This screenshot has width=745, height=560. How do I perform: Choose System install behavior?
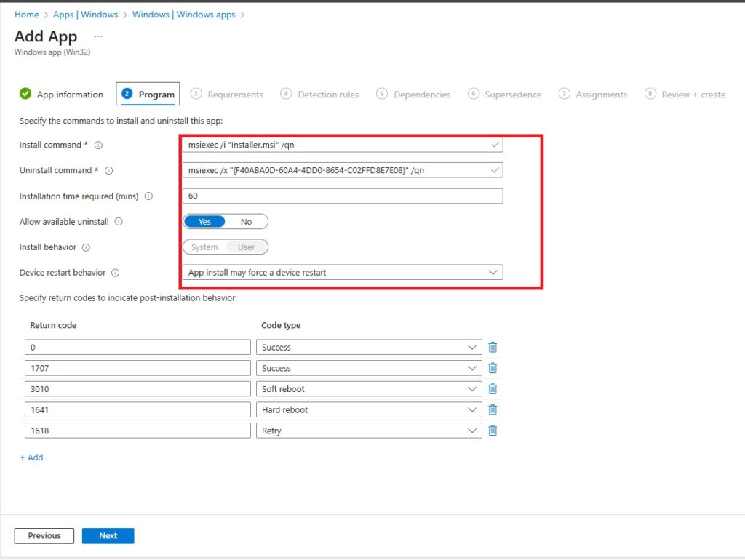(204, 247)
